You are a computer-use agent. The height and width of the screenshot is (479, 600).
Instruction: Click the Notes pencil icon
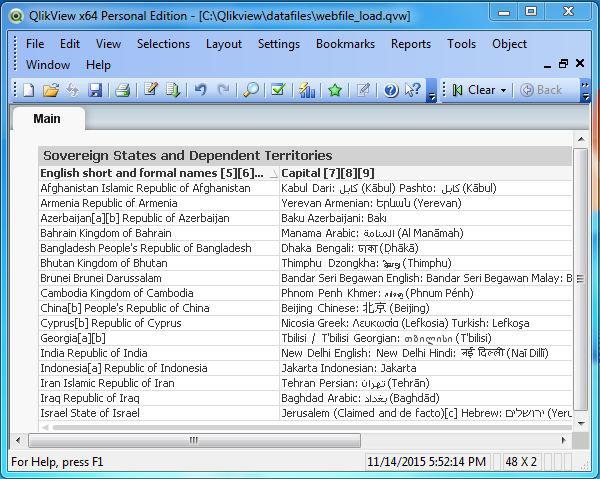pyautogui.click(x=363, y=90)
